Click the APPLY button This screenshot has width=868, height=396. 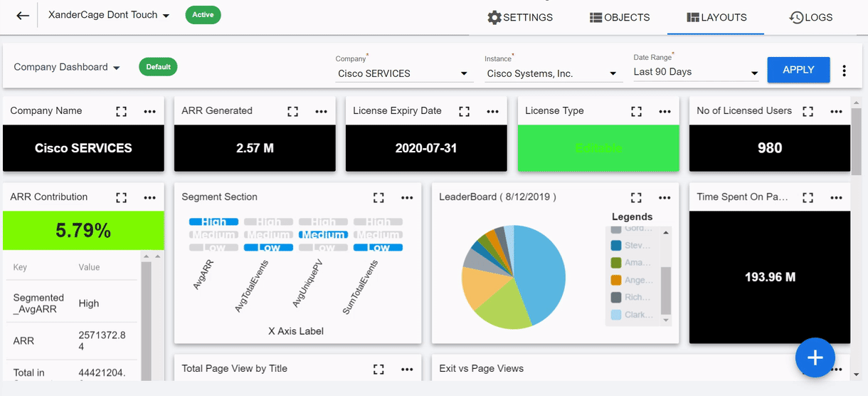coord(798,70)
